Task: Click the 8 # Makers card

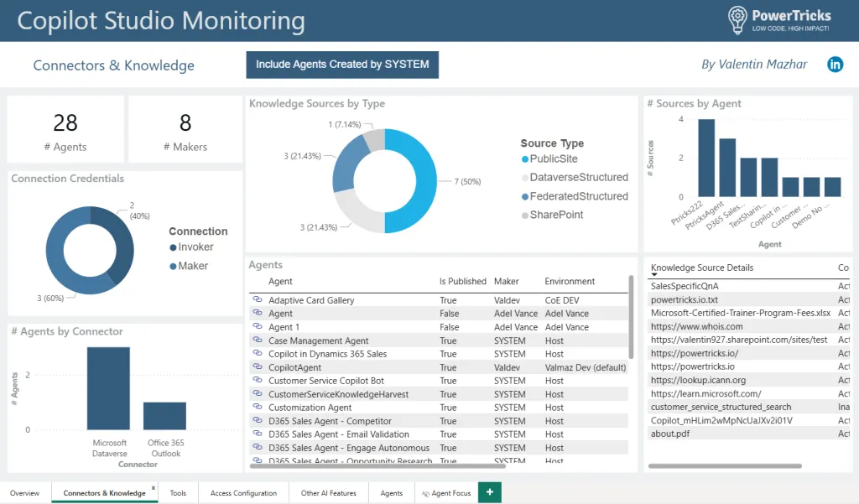Action: click(185, 129)
